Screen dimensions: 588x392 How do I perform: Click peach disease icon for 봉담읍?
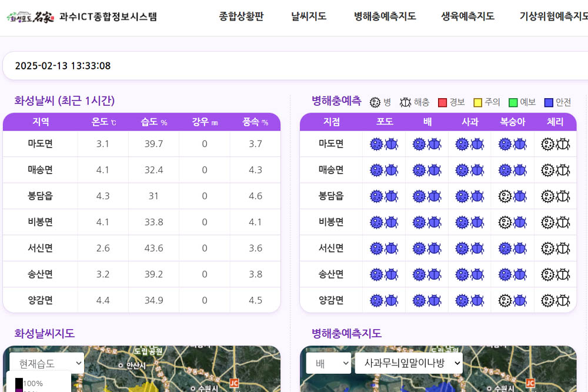[505, 196]
